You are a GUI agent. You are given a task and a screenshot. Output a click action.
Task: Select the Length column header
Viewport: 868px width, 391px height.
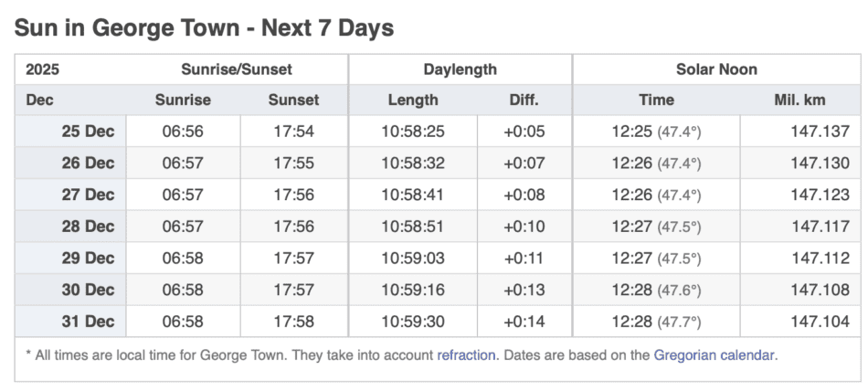pyautogui.click(x=413, y=100)
